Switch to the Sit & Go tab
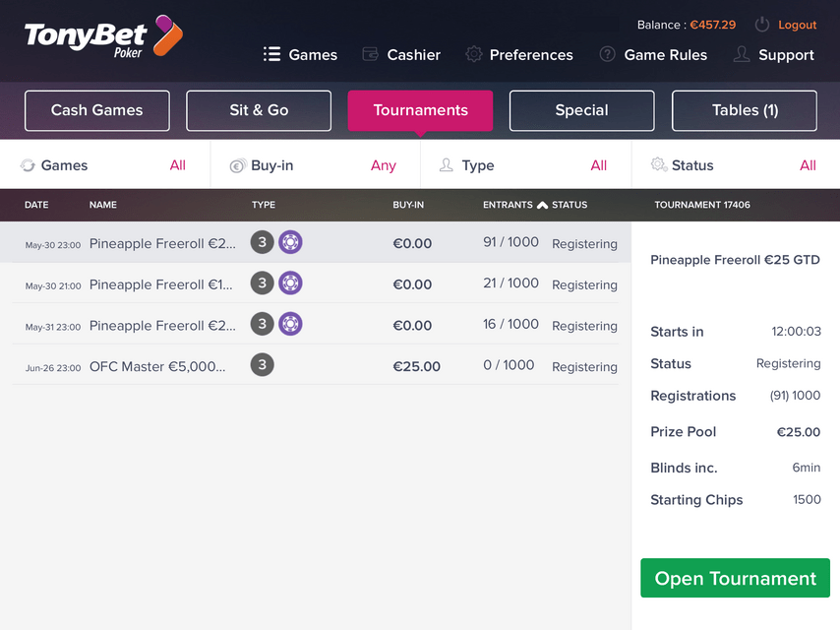Image resolution: width=840 pixels, height=630 pixels. 259,110
